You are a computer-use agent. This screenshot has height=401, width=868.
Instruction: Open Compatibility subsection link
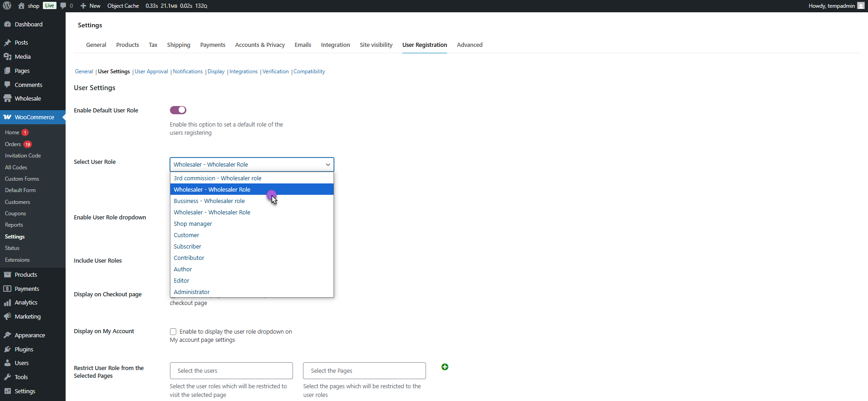click(x=309, y=71)
